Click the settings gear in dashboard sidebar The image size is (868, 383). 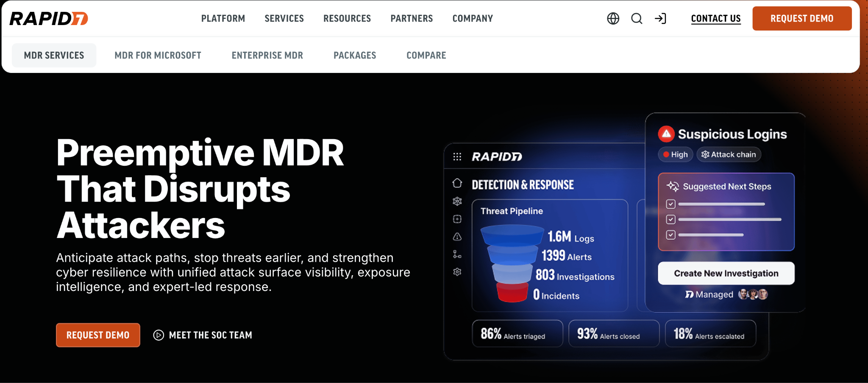point(457,272)
